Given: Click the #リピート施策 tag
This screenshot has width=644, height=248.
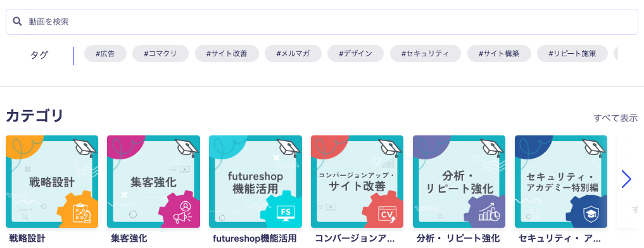Looking at the screenshot, I should [572, 53].
